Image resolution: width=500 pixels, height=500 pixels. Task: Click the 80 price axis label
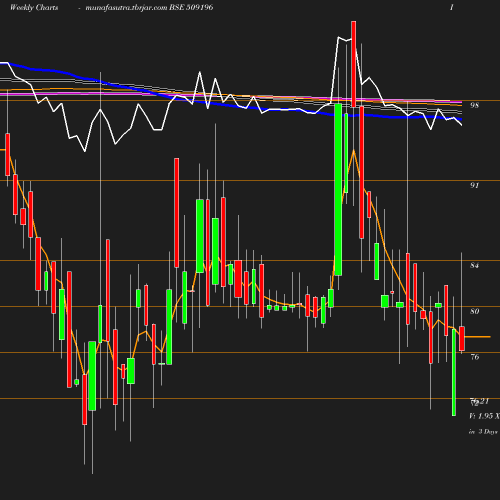point(474,311)
